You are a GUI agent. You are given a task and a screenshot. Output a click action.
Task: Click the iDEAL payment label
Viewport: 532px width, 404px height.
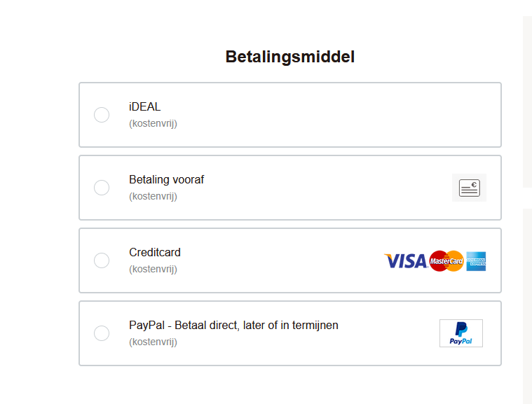click(144, 106)
